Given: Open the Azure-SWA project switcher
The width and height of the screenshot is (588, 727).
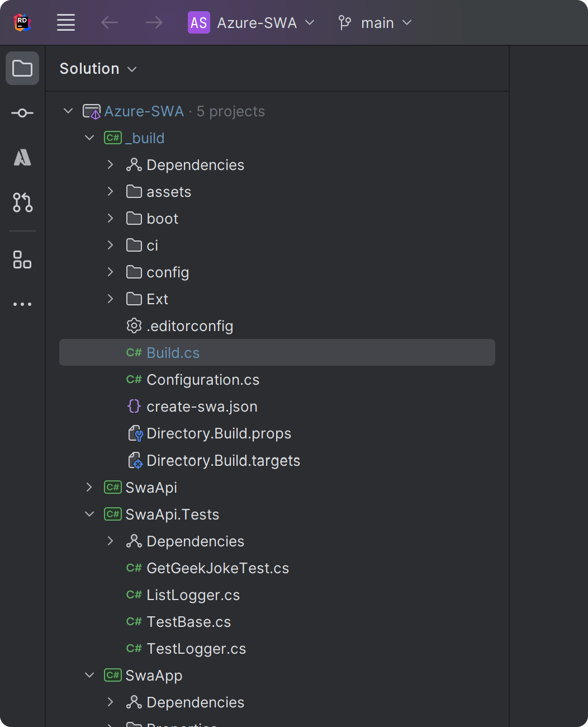Looking at the screenshot, I should point(251,22).
